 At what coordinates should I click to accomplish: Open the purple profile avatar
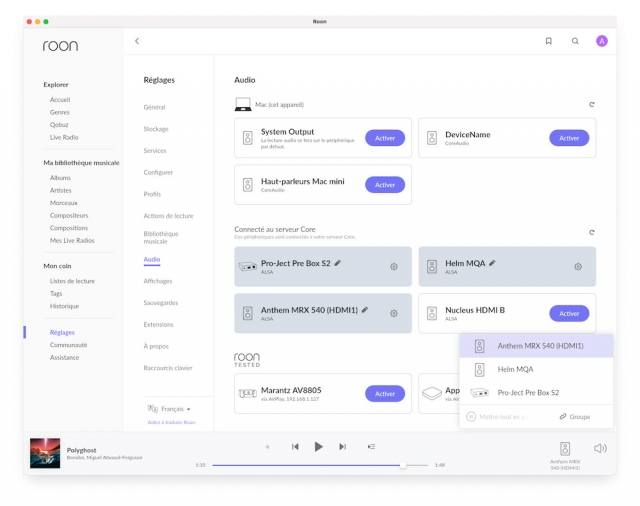[602, 41]
